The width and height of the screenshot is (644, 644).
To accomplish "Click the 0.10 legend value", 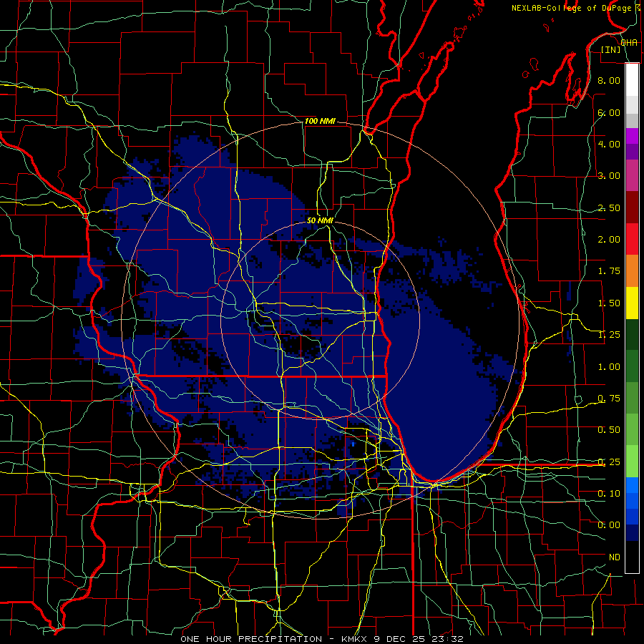I will click(609, 493).
